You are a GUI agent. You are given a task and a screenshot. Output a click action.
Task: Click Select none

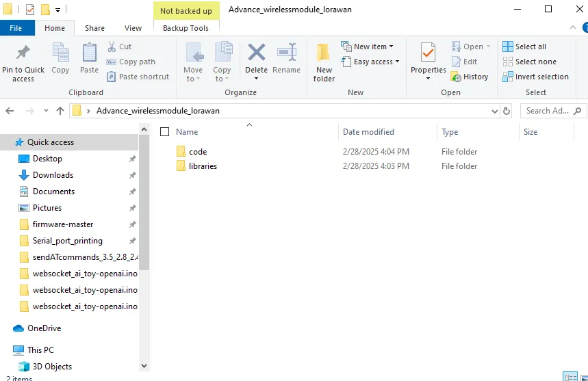click(530, 62)
